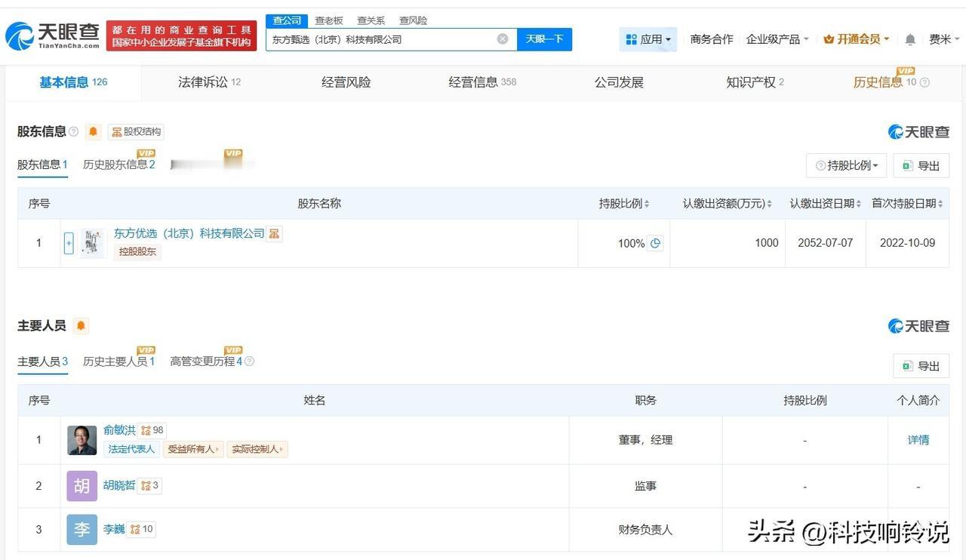Viewport: 966px width, 560px height.
Task: Open the 应用 dropdown menu
Action: pos(648,39)
